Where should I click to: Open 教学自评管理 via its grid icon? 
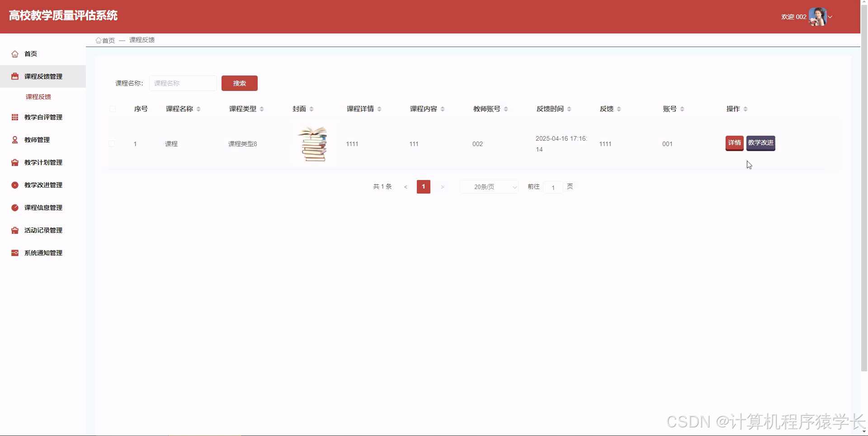[14, 117]
